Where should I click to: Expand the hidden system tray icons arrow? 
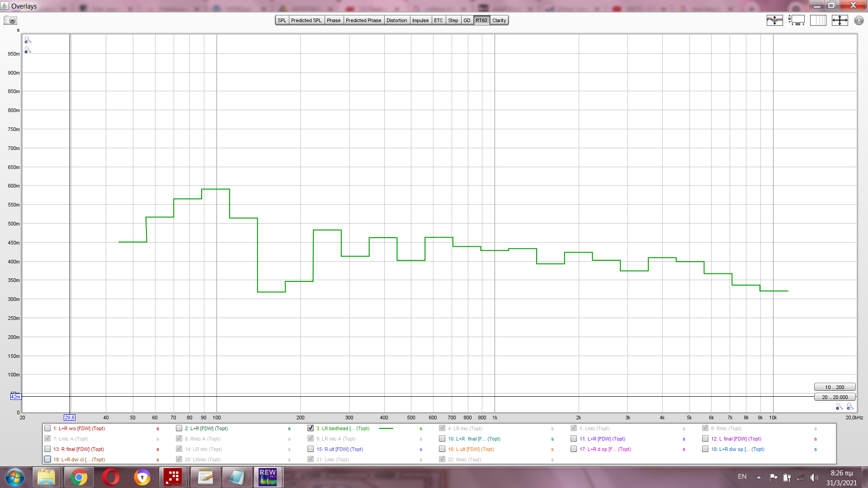759,477
